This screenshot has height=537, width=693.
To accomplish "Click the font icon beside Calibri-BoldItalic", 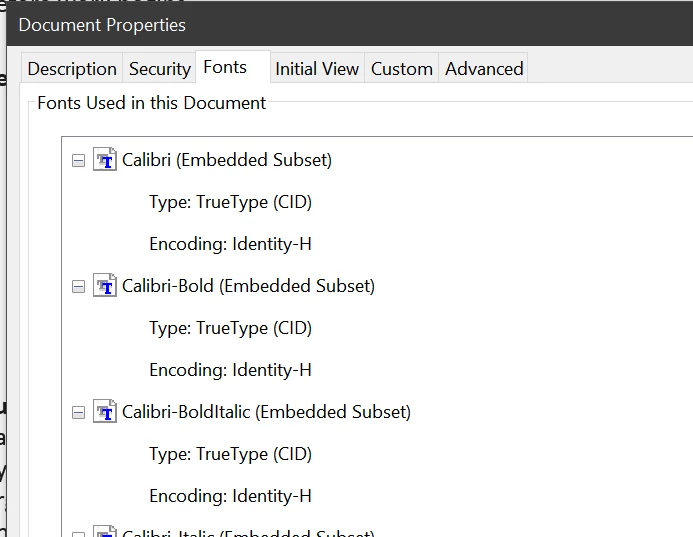I will (x=105, y=411).
